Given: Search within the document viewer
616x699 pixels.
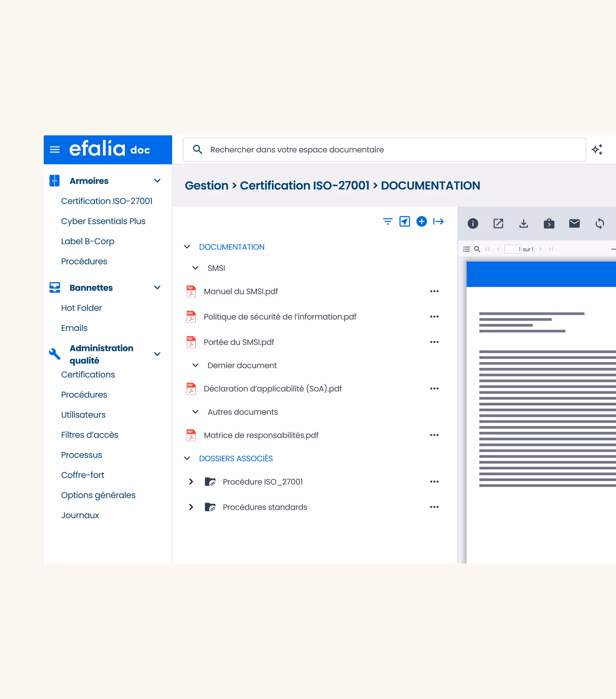Looking at the screenshot, I should pos(477,249).
